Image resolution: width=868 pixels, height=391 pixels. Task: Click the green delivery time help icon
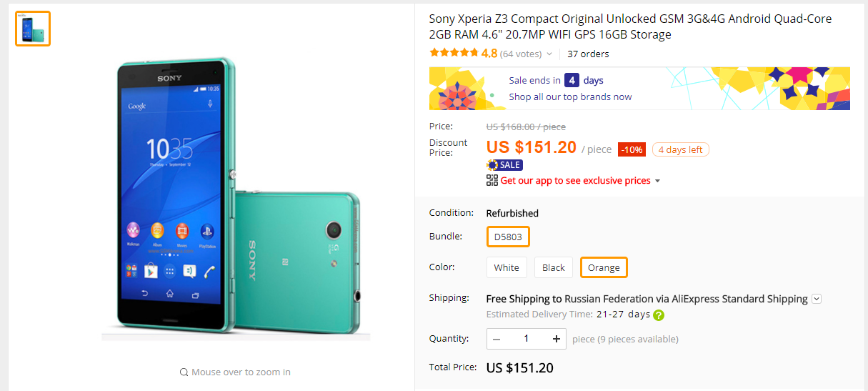659,315
